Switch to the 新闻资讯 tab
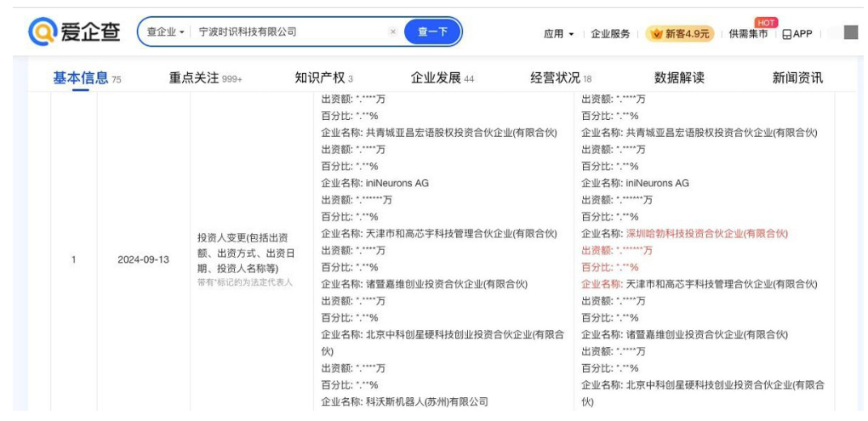This screenshot has height=421, width=868. 797,78
